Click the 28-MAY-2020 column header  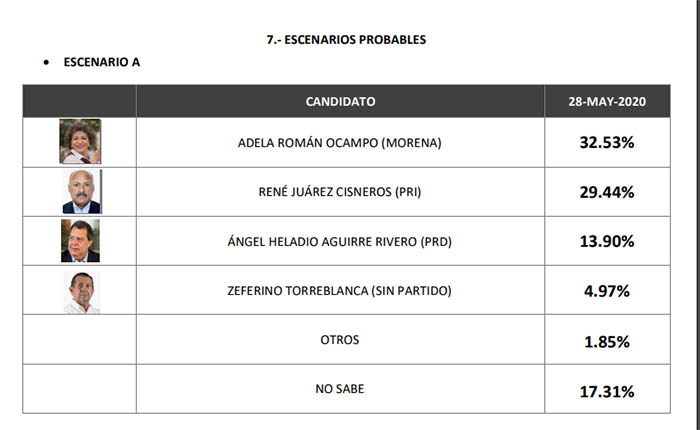tap(607, 101)
